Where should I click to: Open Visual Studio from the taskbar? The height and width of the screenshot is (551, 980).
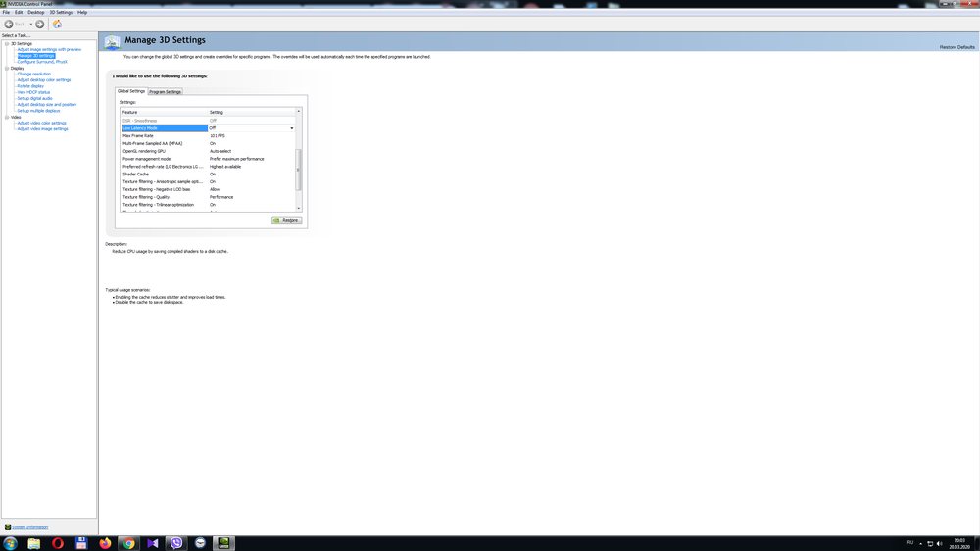point(153,543)
